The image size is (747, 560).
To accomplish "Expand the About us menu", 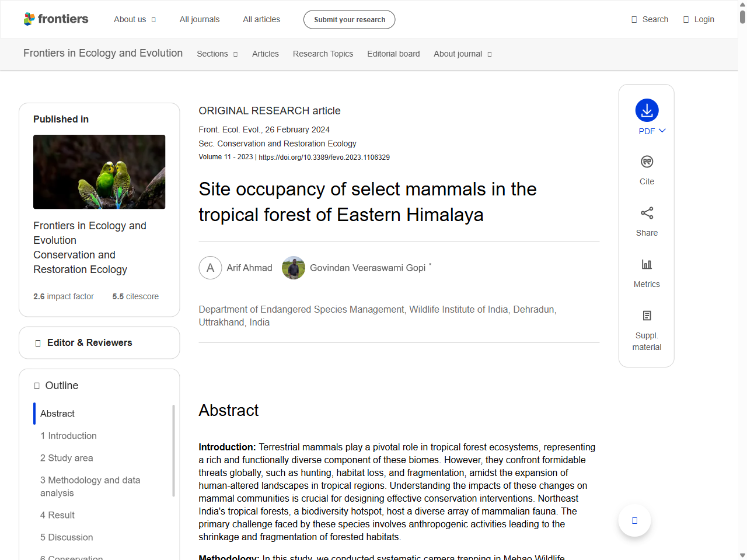I will pos(134,19).
